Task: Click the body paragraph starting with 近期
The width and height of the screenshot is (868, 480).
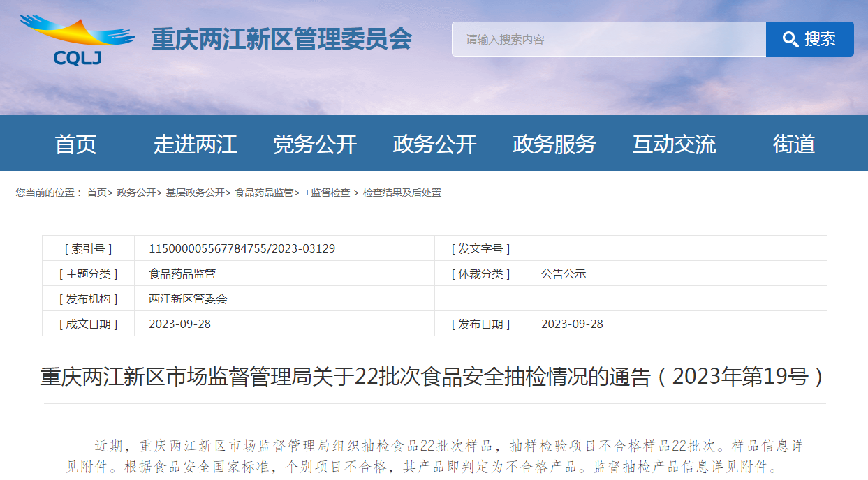Action: [435, 456]
